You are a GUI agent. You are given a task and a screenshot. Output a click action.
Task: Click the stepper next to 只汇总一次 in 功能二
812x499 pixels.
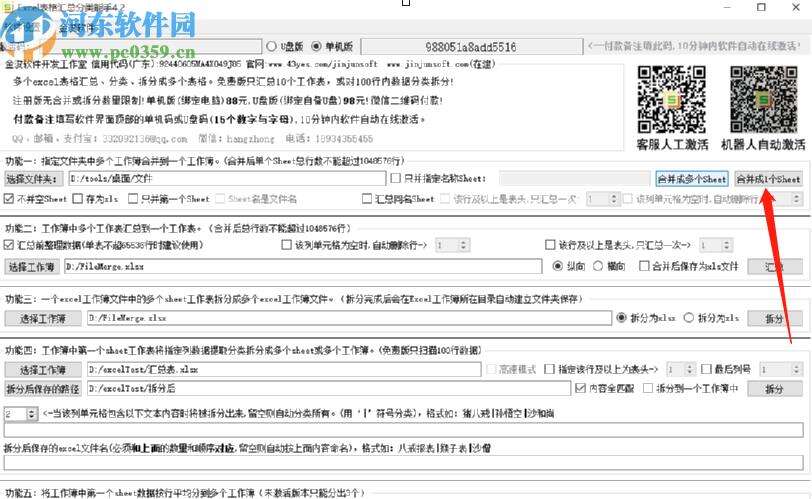(716, 245)
